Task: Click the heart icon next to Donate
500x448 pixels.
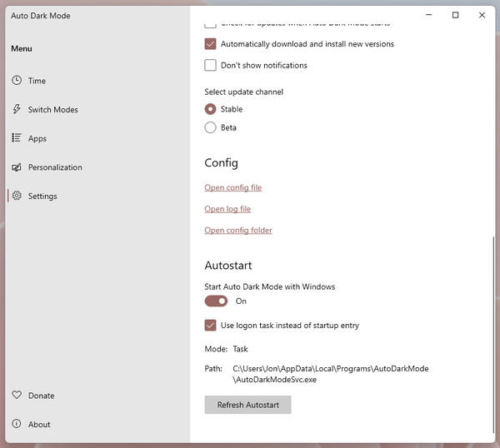Action: pos(17,396)
